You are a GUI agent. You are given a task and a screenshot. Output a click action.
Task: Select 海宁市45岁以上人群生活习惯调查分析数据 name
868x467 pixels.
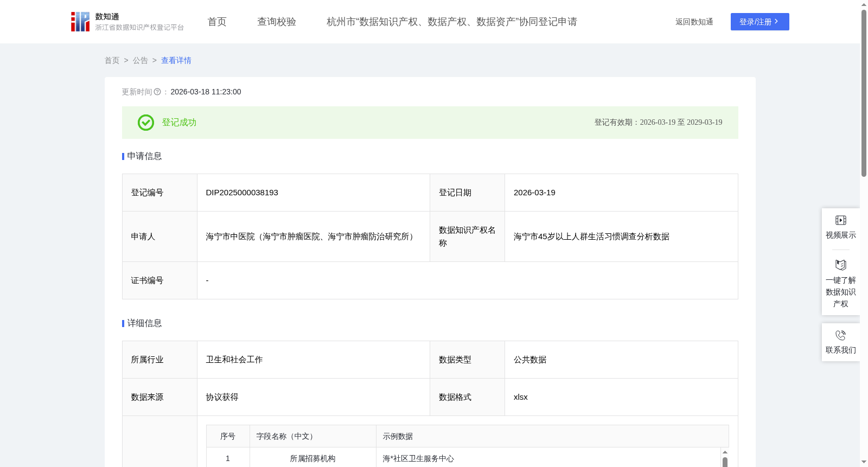pyautogui.click(x=591, y=236)
